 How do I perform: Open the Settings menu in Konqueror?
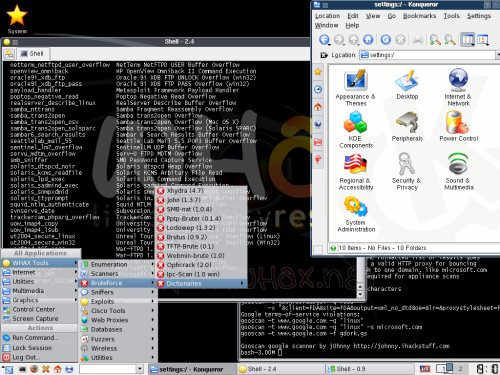[x=479, y=16]
